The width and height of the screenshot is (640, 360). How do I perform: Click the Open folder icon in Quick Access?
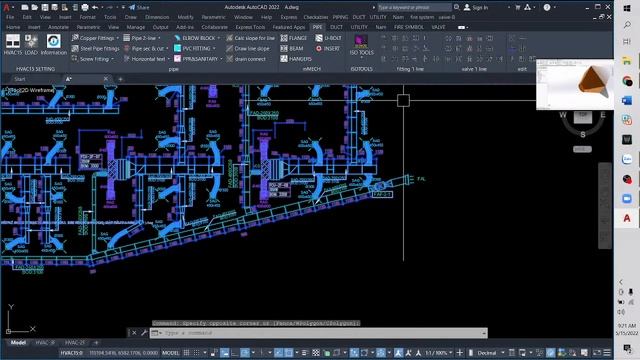tap(35, 7)
